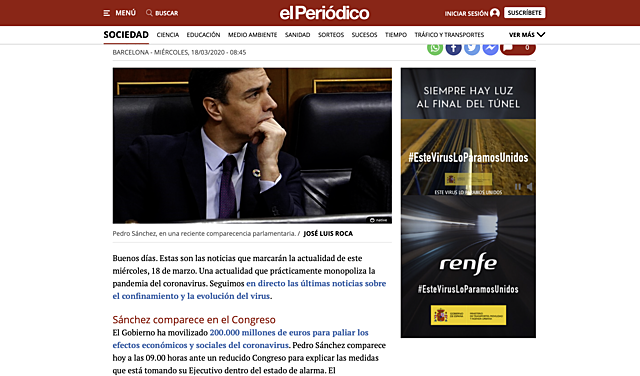The height and width of the screenshot is (376, 640).
Task: Click the BUSCAR text label
Action: point(167,13)
